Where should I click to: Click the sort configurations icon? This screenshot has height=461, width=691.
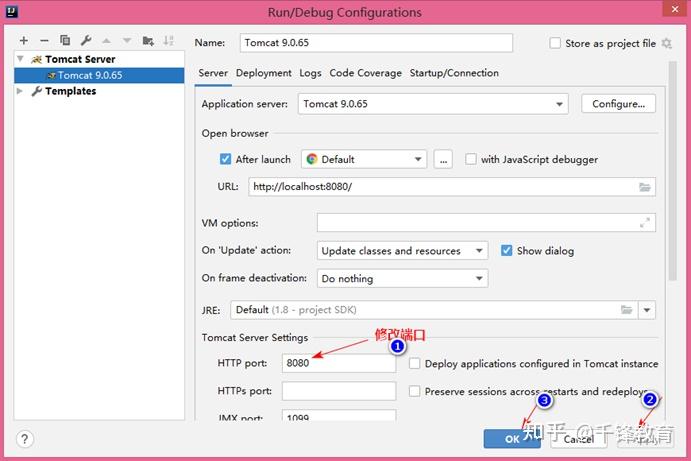click(168, 41)
